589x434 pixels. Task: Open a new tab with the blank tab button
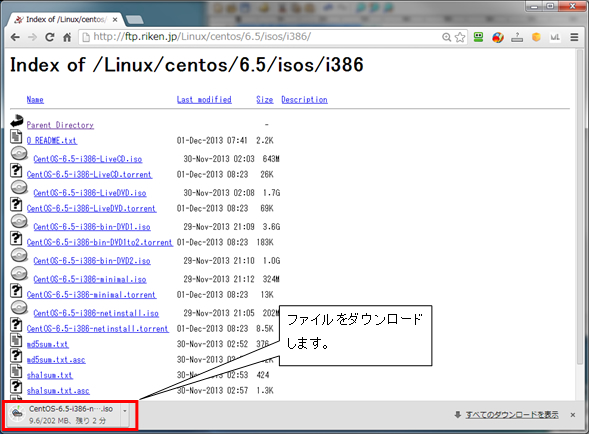134,20
